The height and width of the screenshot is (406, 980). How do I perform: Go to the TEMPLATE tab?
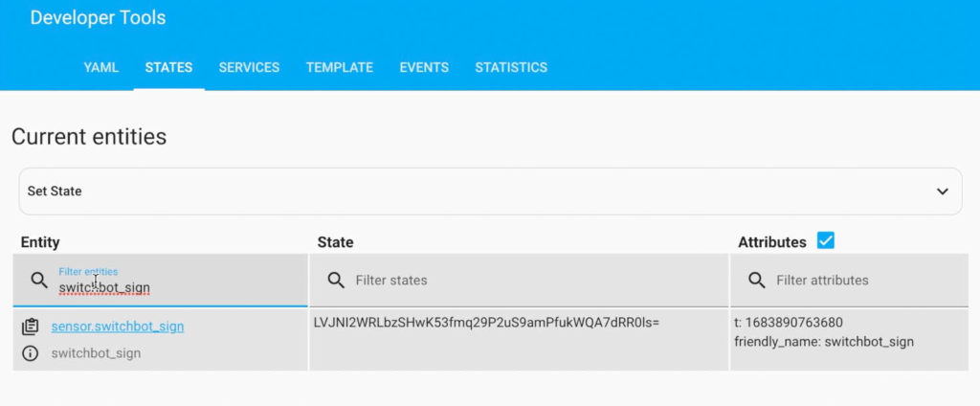(x=340, y=68)
